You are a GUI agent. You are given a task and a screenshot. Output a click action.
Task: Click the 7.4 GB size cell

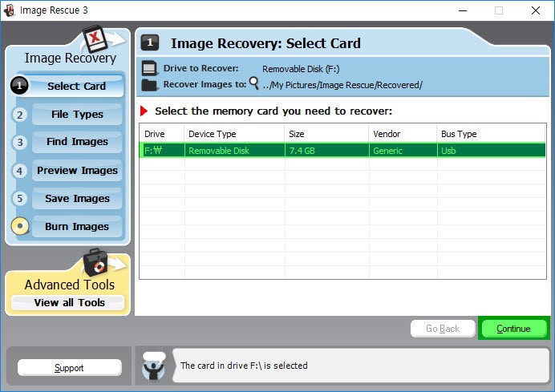[x=326, y=151]
